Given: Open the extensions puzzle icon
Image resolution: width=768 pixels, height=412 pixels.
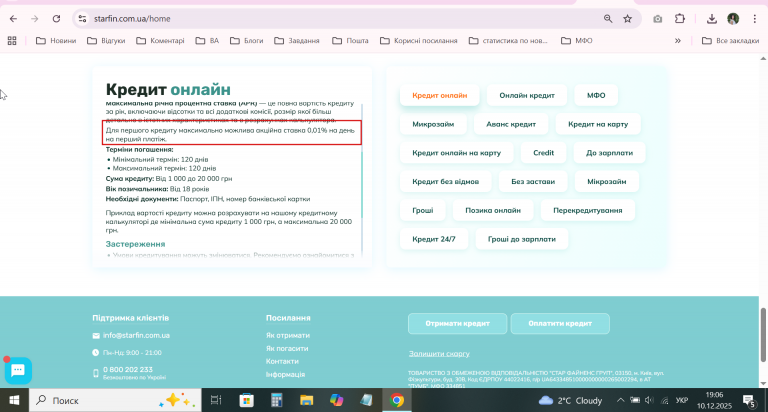Looking at the screenshot, I should coord(680,19).
